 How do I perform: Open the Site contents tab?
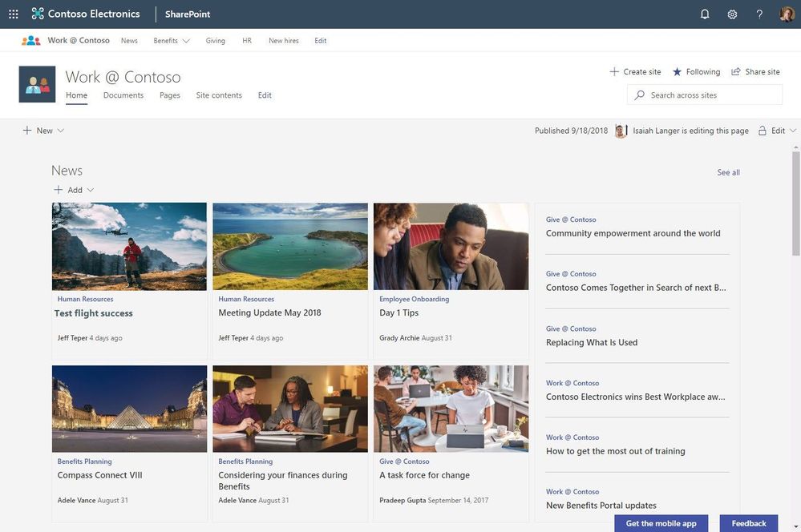pos(219,95)
